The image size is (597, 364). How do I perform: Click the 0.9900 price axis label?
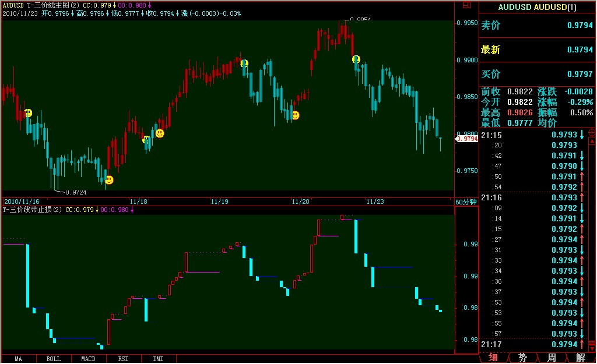[467, 60]
